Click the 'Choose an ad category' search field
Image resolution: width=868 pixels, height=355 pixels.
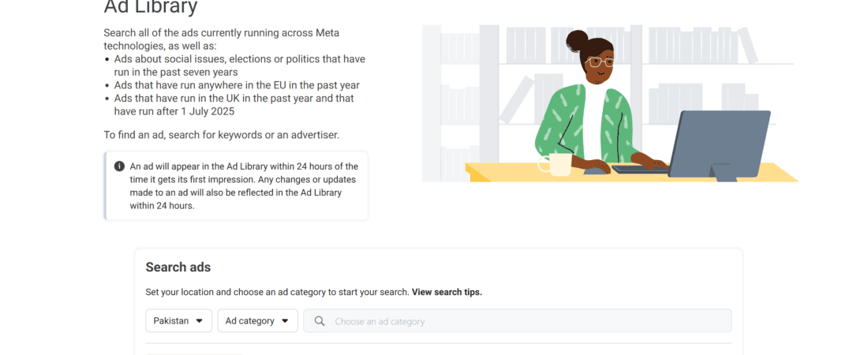click(x=518, y=320)
